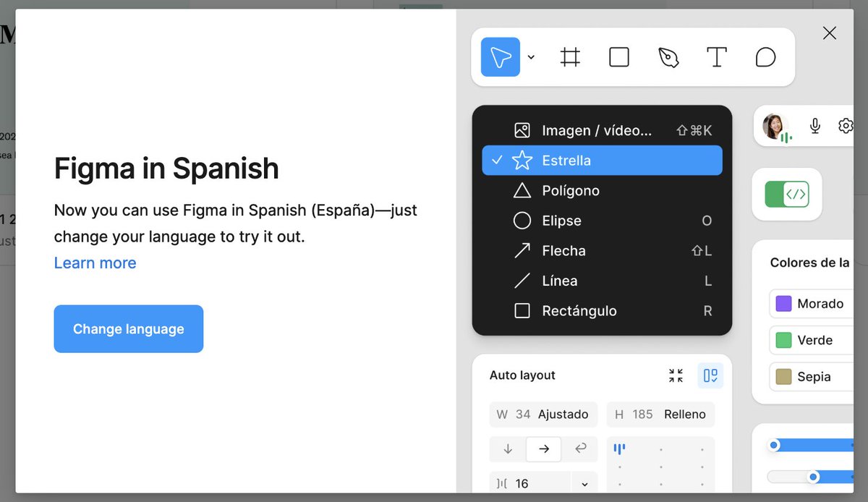Click the Figma in Spanish heading
The width and height of the screenshot is (868, 502).
point(166,169)
